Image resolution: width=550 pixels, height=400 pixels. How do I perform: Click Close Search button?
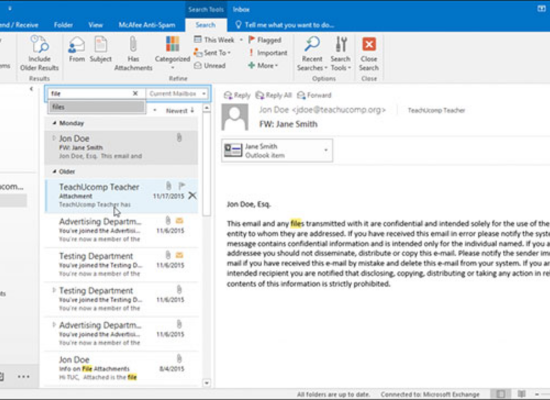coord(369,53)
